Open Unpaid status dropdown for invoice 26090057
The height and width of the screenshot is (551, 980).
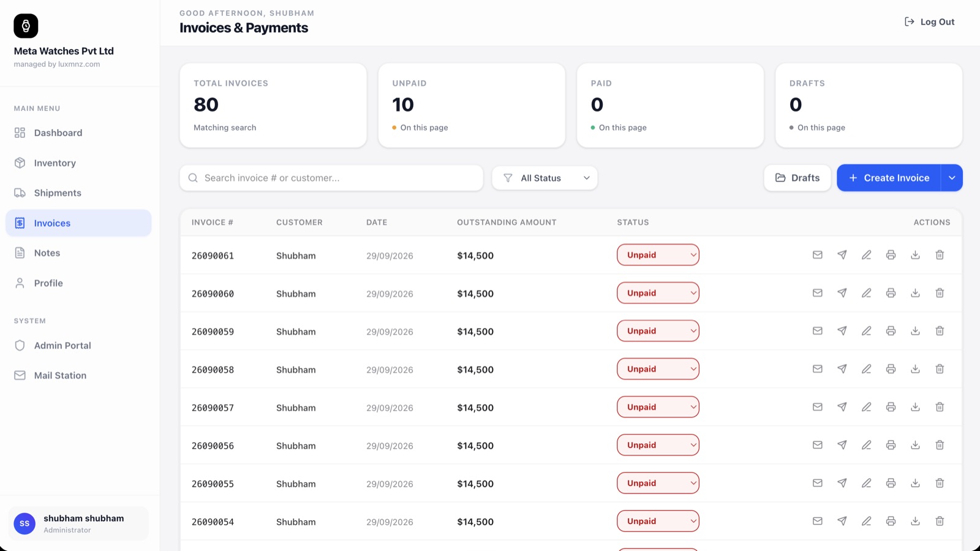tap(658, 407)
